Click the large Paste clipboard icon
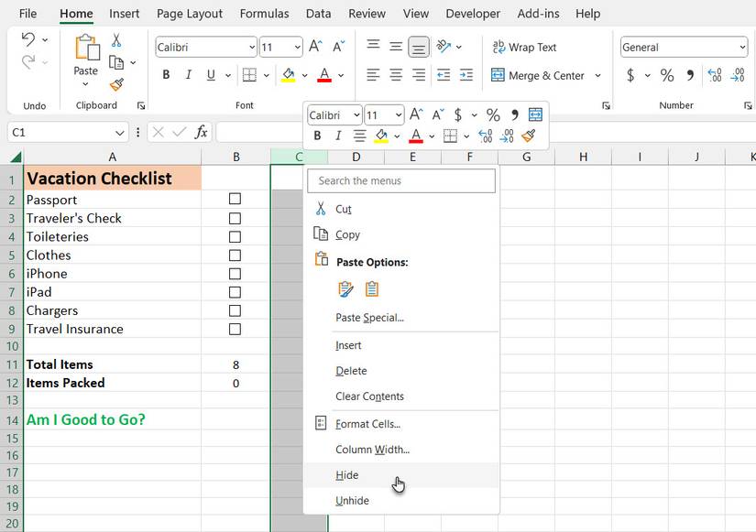The height and width of the screenshot is (532, 756). pyautogui.click(x=87, y=48)
